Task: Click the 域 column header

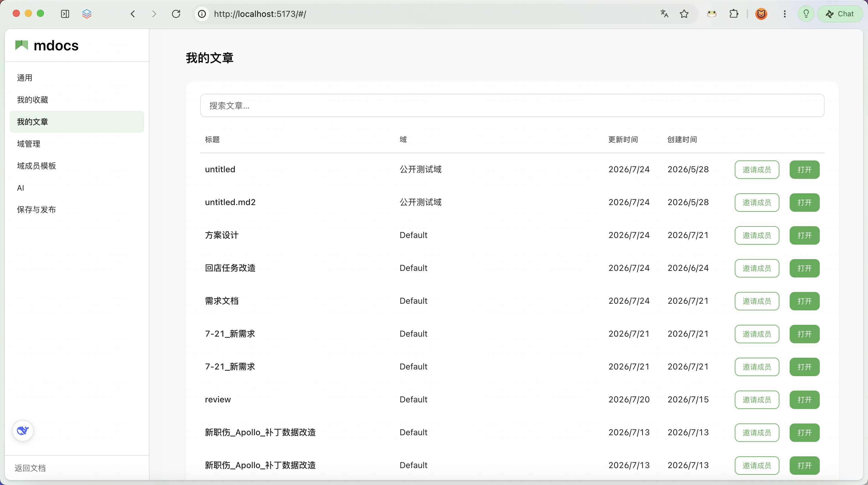Action: click(x=403, y=139)
